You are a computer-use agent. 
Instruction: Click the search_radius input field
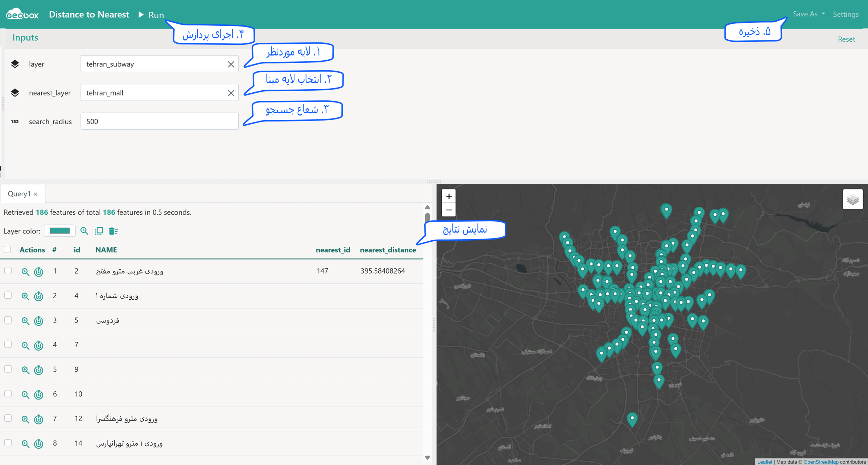pos(159,121)
